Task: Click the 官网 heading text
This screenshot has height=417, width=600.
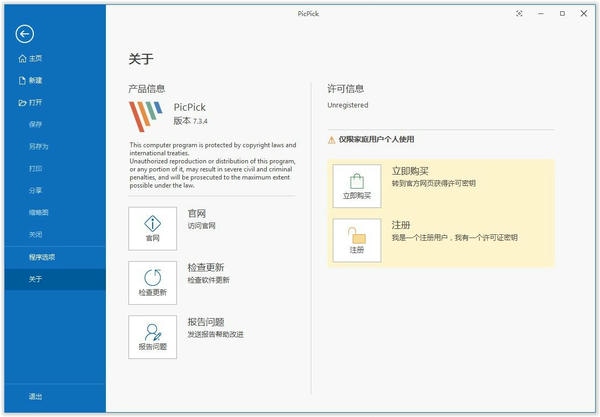Action: (197, 213)
